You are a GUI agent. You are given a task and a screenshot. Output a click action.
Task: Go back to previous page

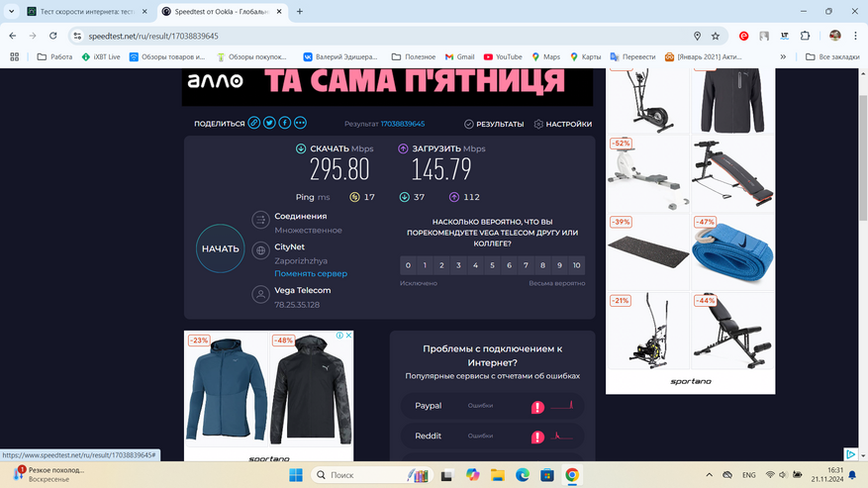pos(13,36)
